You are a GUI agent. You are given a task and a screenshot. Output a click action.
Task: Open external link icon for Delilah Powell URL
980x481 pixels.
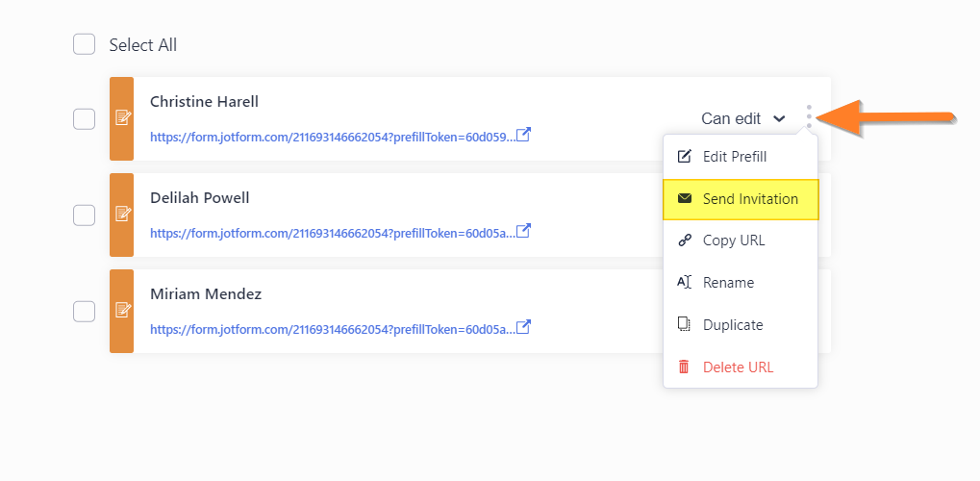pos(523,232)
